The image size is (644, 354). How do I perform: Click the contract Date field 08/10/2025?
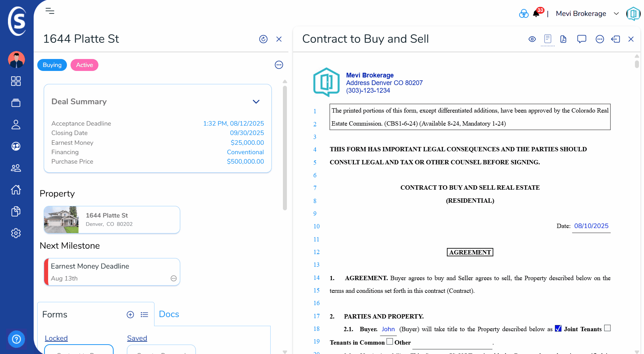[591, 226]
